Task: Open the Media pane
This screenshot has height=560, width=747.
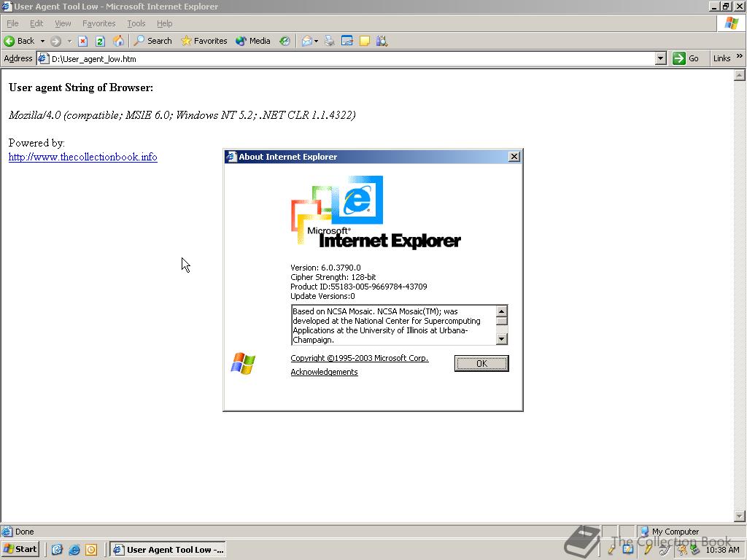Action: click(253, 41)
